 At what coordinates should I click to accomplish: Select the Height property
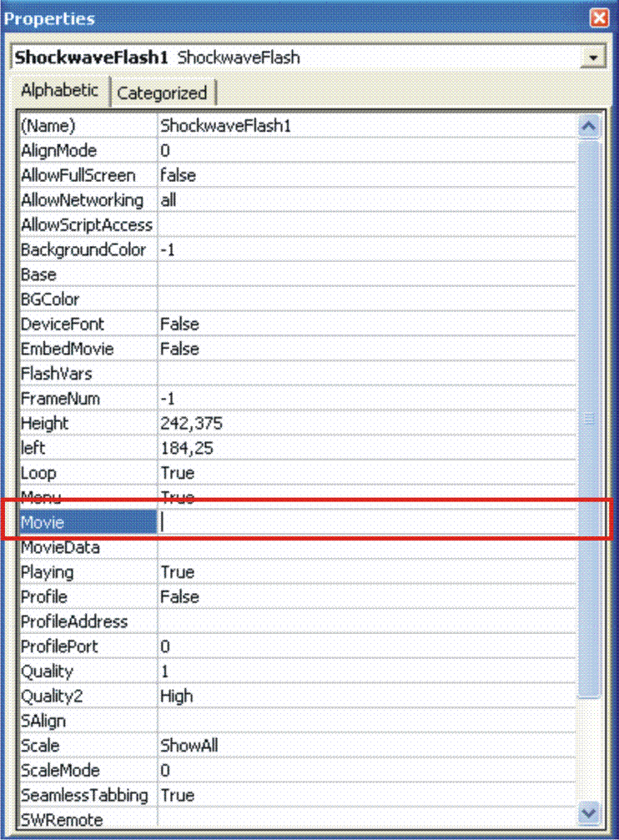click(x=88, y=423)
